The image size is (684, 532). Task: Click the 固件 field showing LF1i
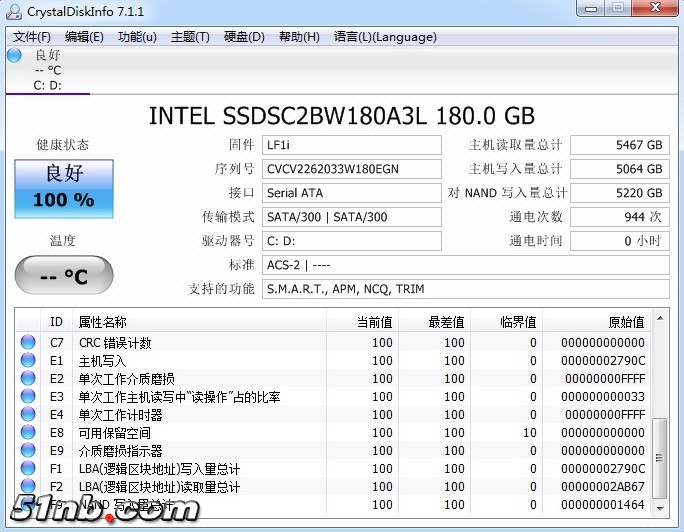[351, 145]
